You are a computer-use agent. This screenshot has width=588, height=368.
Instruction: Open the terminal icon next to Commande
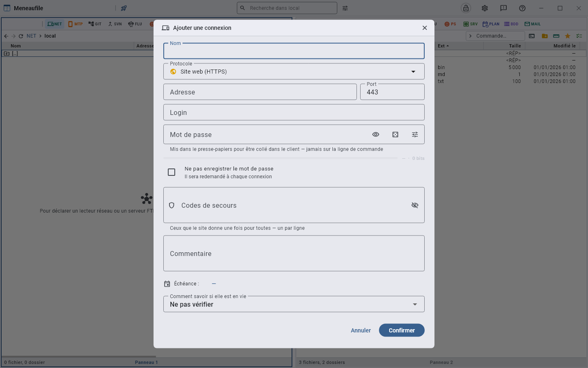(532, 36)
